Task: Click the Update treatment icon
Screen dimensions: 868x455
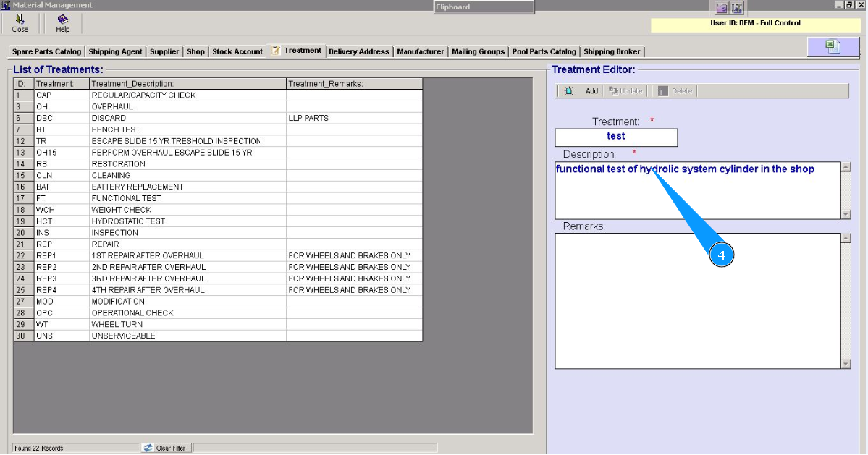Action: tap(613, 91)
